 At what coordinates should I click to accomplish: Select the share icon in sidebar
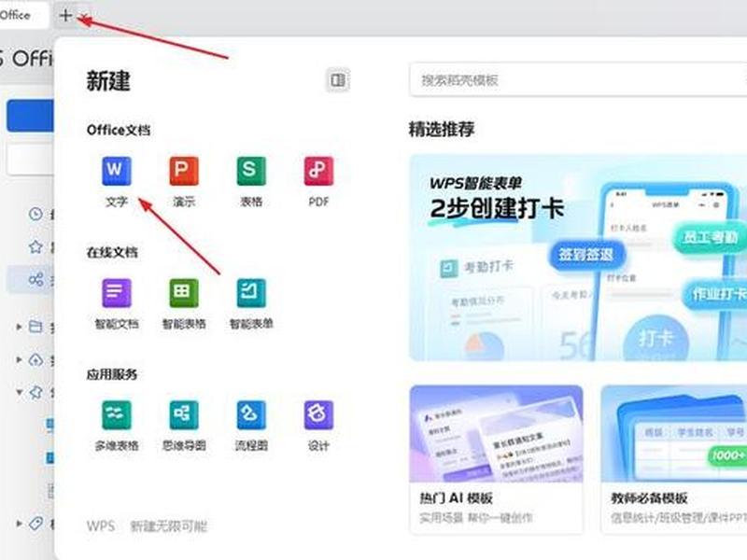pos(35,279)
